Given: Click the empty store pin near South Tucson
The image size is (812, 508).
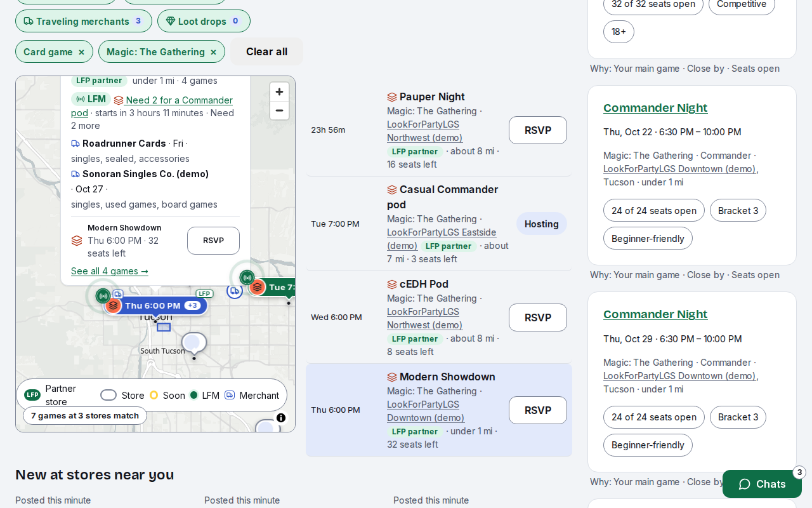Looking at the screenshot, I should coord(194,344).
